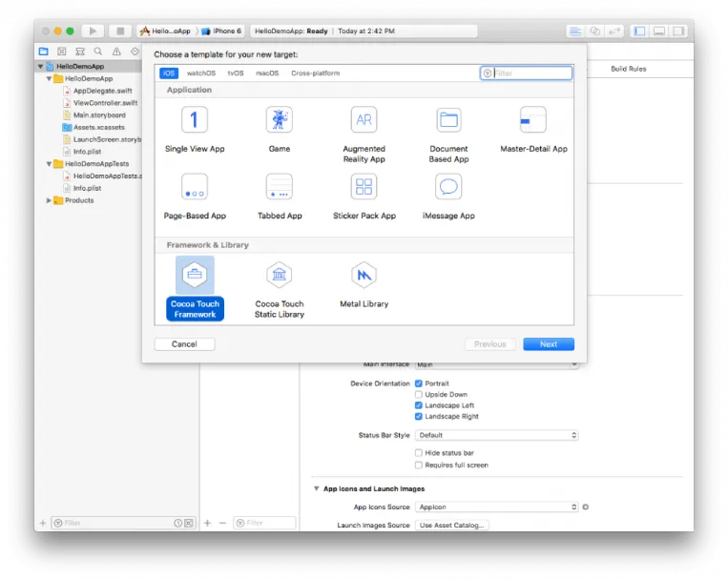Select the Cocoa Touch Framework template

[x=195, y=288]
